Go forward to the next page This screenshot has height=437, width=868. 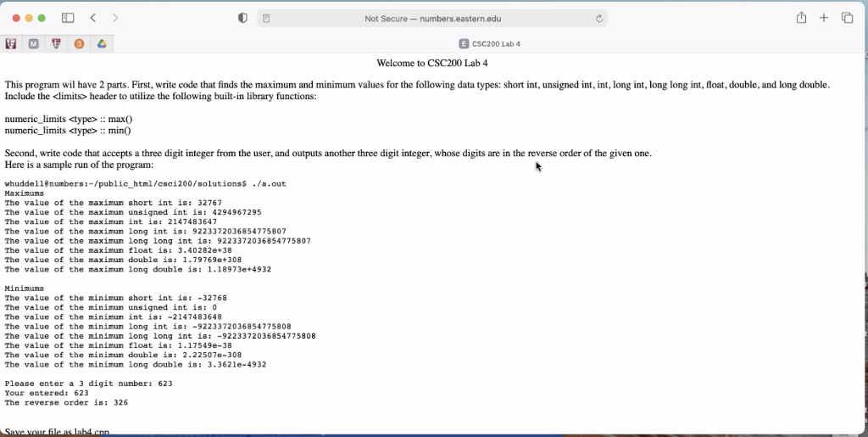[115, 19]
